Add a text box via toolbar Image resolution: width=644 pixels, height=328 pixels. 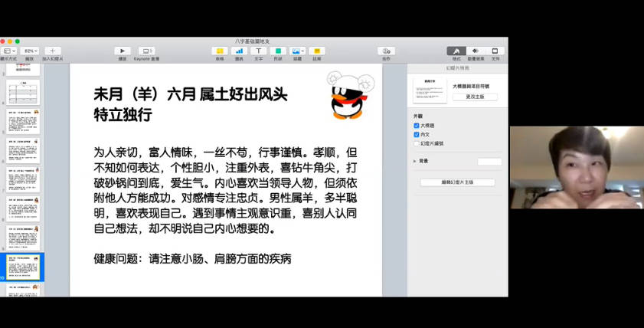coord(258,51)
